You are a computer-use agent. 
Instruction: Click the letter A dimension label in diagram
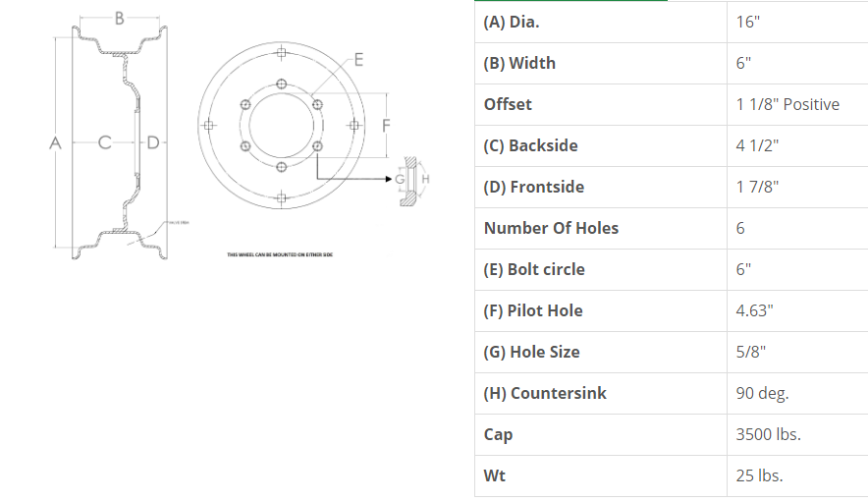[x=55, y=143]
